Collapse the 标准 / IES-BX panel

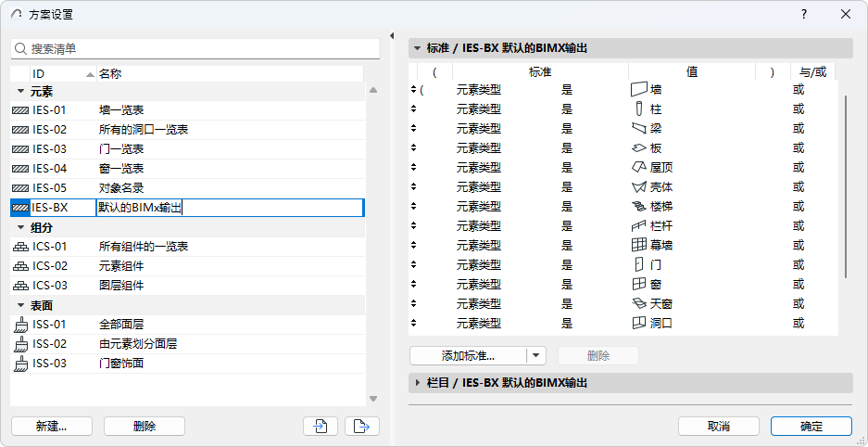[x=417, y=48]
